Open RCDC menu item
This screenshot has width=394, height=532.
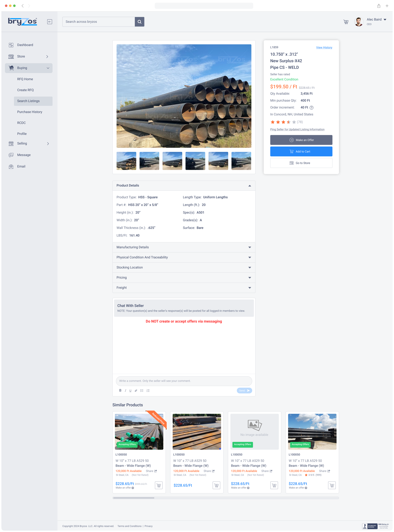point(21,123)
